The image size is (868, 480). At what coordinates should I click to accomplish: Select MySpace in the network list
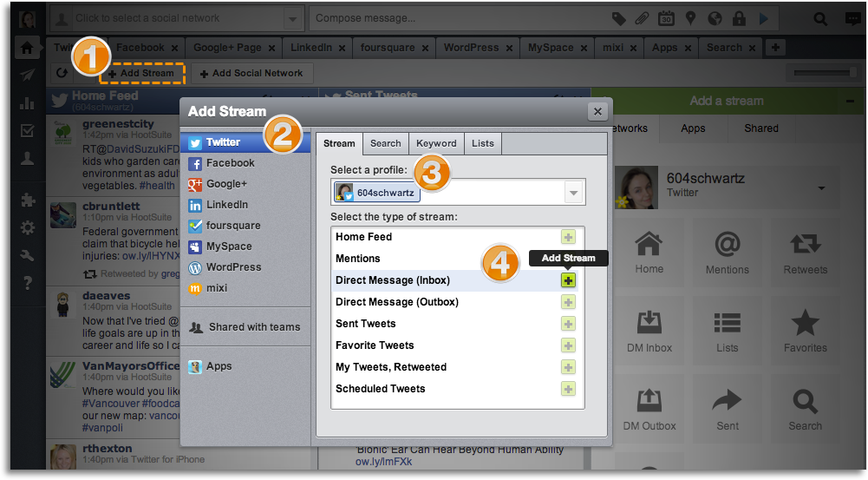click(245, 247)
